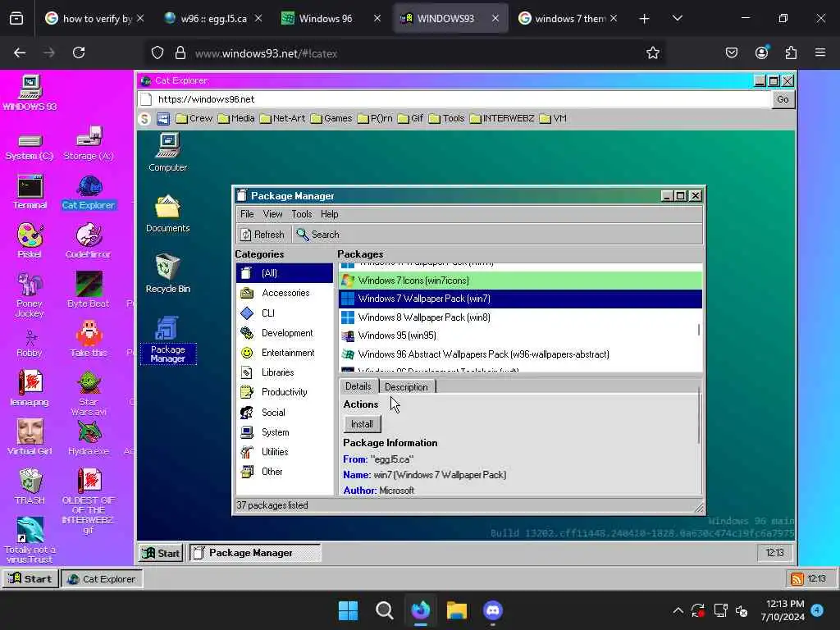Open the Take this desktop icon
Image resolution: width=840 pixels, height=630 pixels.
89,339
